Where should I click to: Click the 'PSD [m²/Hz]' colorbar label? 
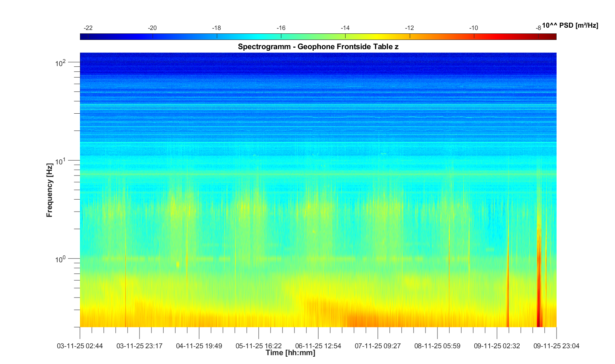pyautogui.click(x=570, y=26)
